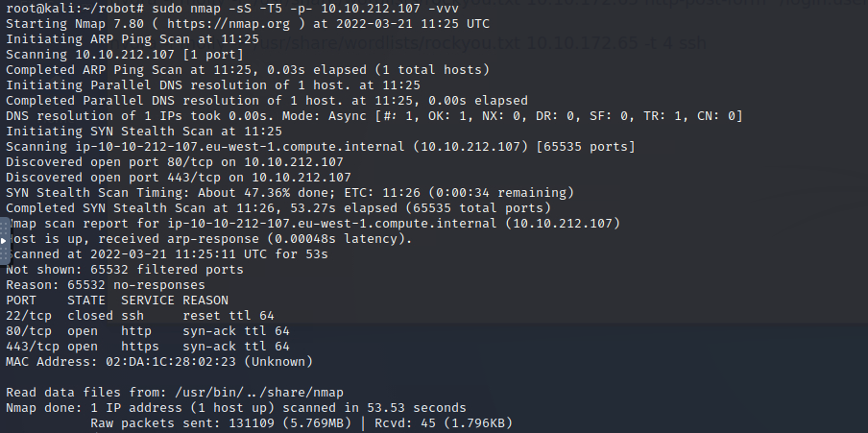Click the PORT column header
This screenshot has height=433, width=868.
[21, 301]
